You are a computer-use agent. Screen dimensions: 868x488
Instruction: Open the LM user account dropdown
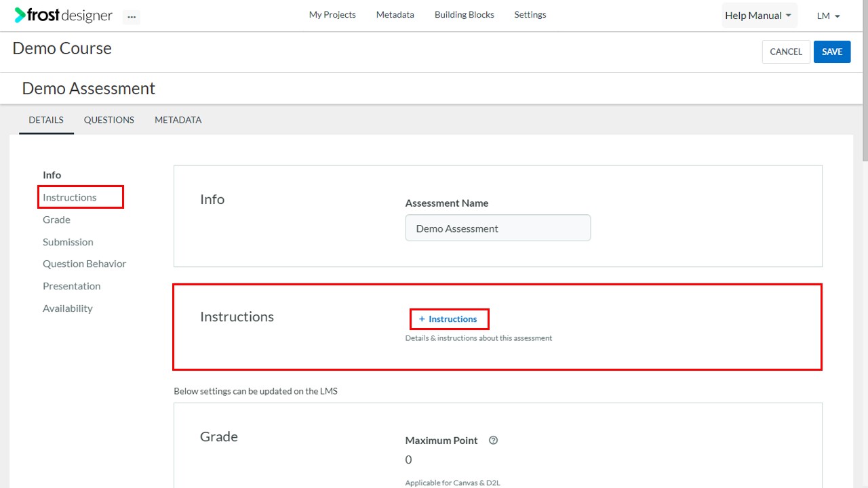pos(829,16)
